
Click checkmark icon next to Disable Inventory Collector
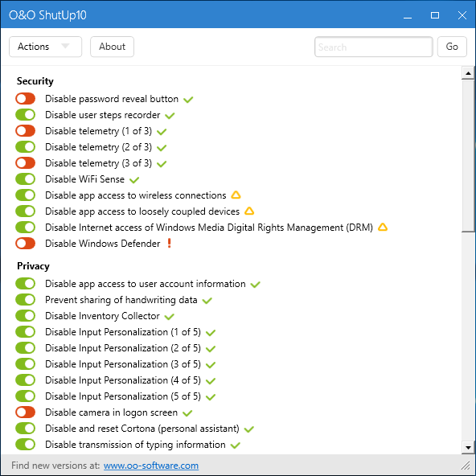[x=169, y=316]
